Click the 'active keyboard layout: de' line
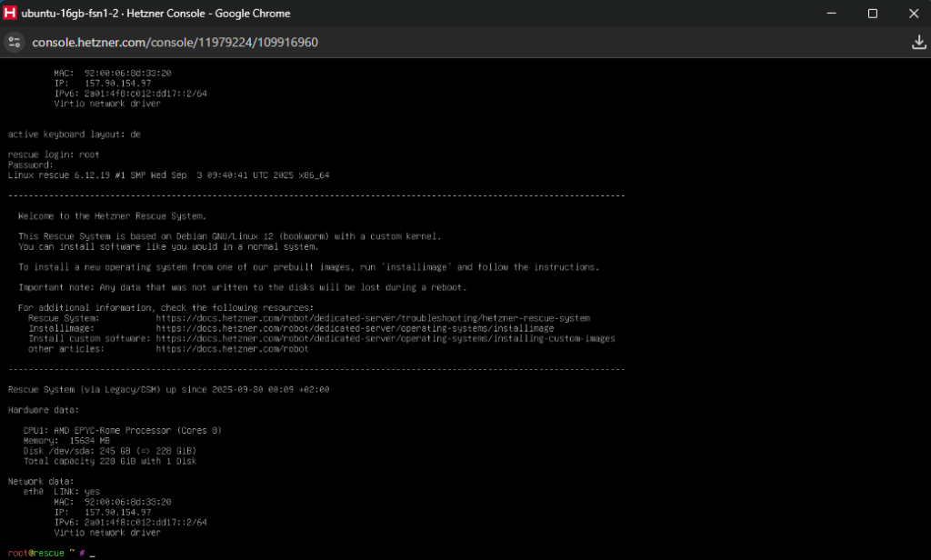931x560 pixels. [x=75, y=135]
